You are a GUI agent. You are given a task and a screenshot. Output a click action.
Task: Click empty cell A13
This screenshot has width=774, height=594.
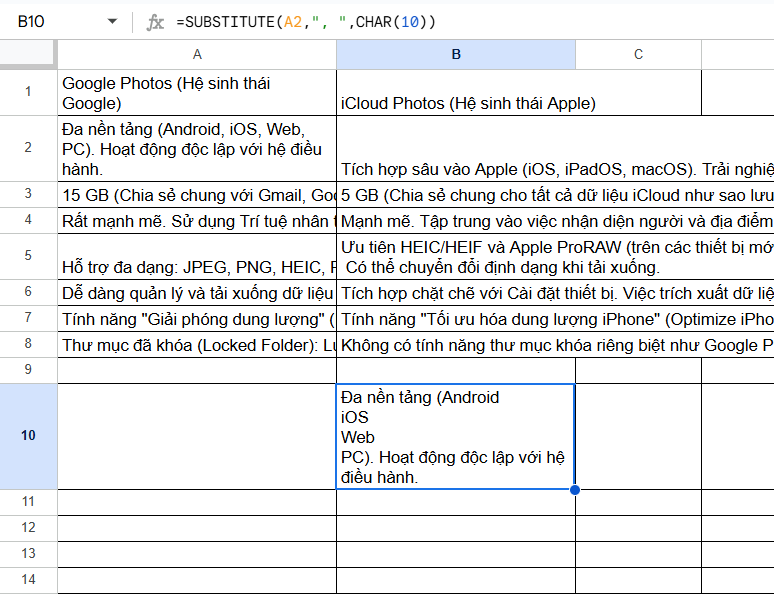197,554
